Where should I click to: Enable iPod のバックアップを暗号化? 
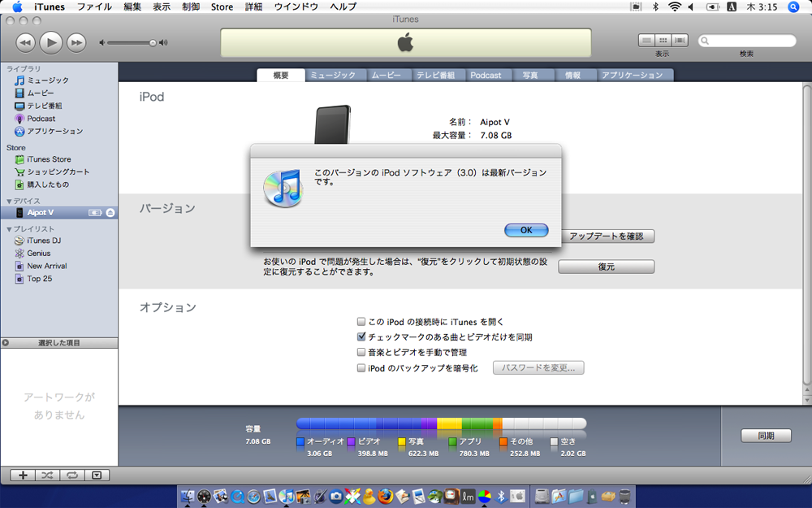click(x=361, y=368)
